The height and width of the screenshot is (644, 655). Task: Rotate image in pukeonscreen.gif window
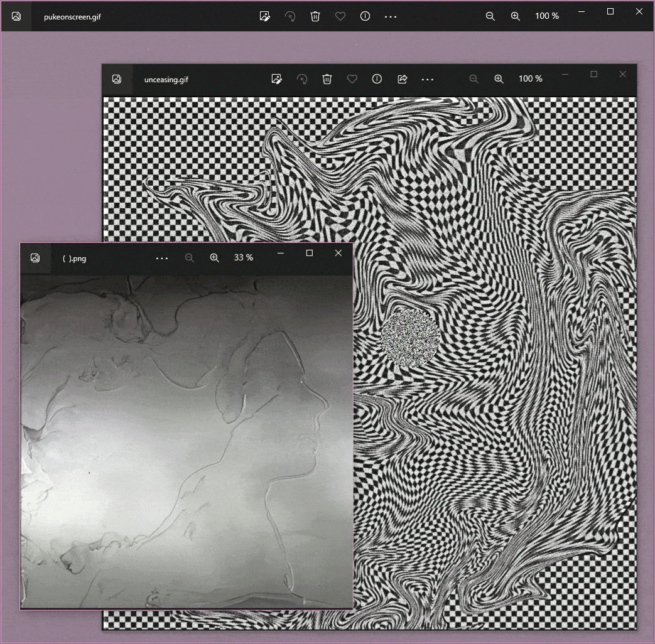coord(290,16)
